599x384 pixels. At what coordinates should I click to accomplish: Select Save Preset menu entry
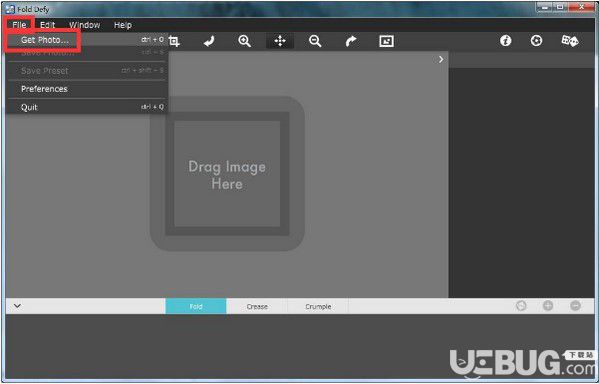coord(87,71)
